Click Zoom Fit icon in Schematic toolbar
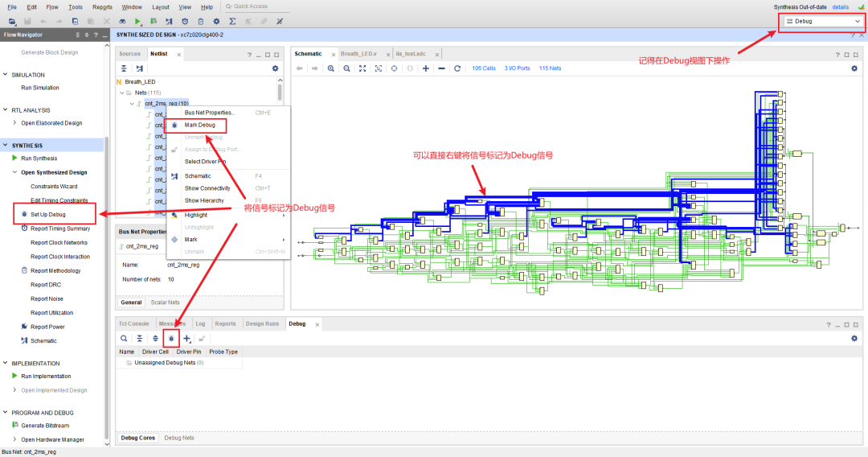 tap(362, 68)
